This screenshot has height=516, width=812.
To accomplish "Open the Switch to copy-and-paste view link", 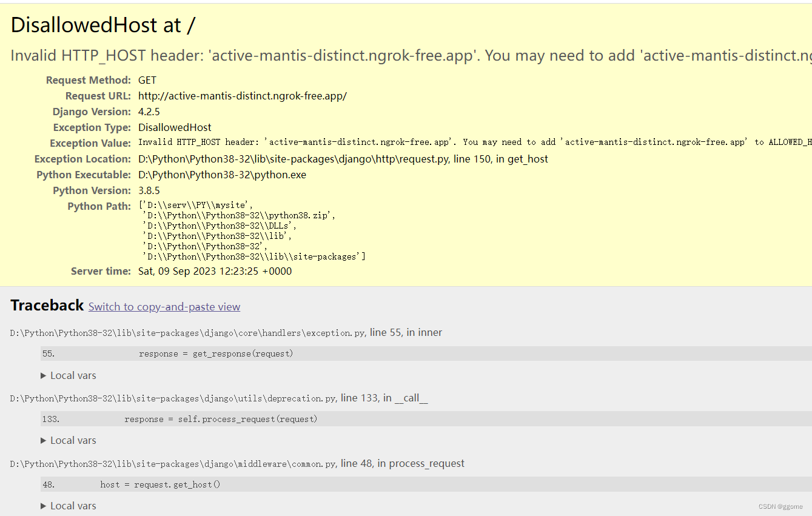I will point(164,307).
